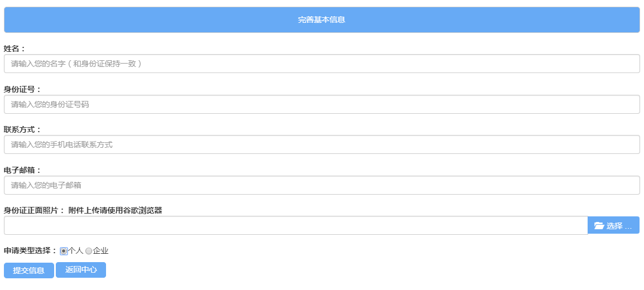Click the 申请类型选择： label
Screen dimensions: 644x290
coord(31,250)
